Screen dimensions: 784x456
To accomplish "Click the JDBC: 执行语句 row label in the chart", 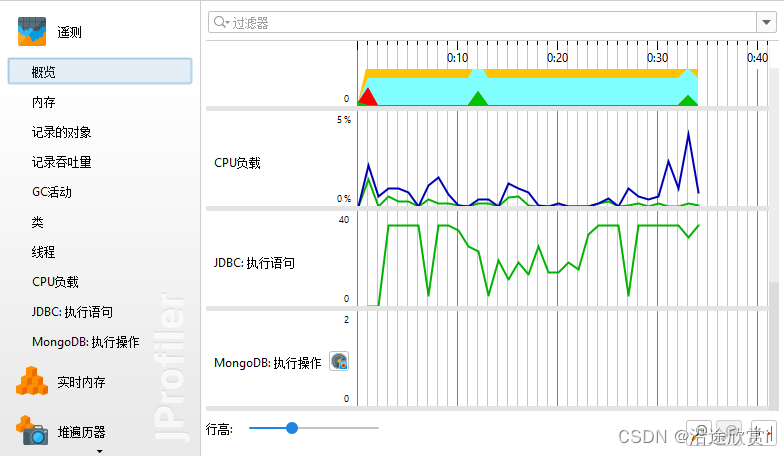I will [x=254, y=263].
